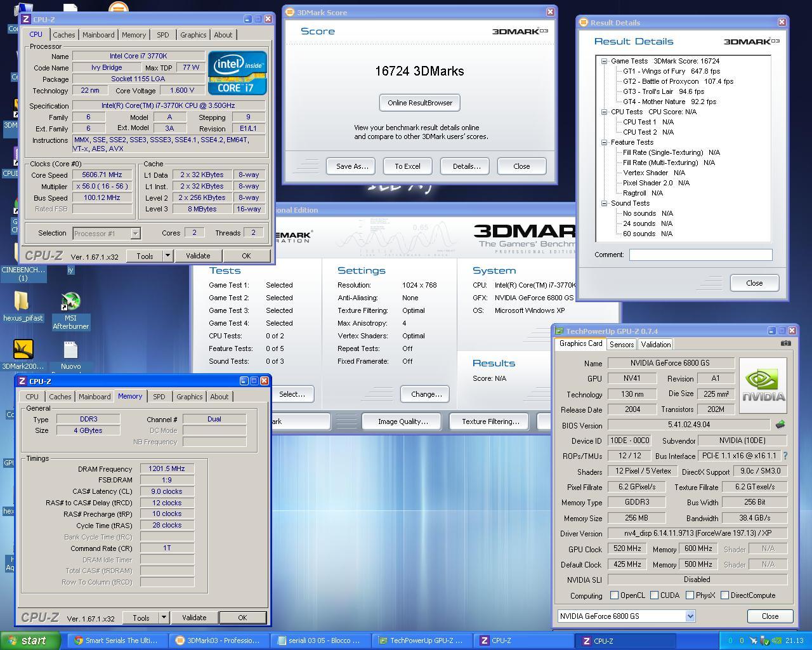Click the NVIDIA logo in GPU-Z
Viewport: 812px width, 650px height.
[x=763, y=385]
